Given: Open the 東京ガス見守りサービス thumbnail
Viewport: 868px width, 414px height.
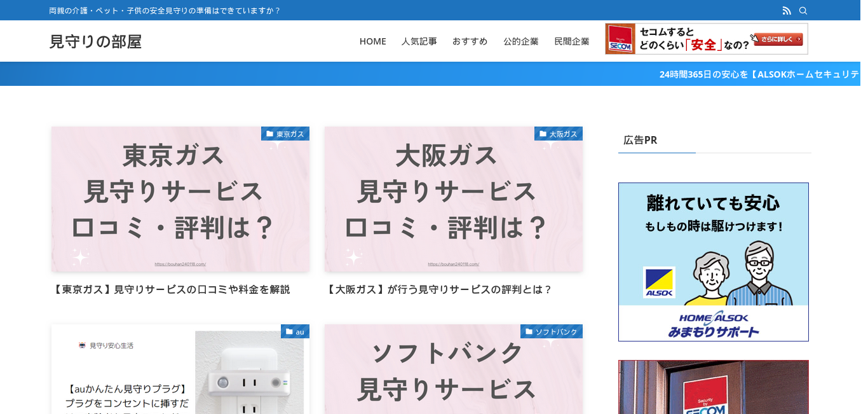Looking at the screenshot, I should (180, 199).
